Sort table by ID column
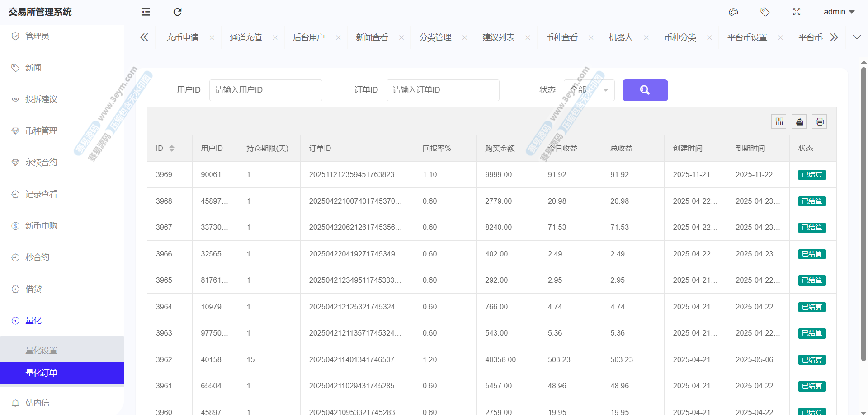The width and height of the screenshot is (868, 415). 172,149
